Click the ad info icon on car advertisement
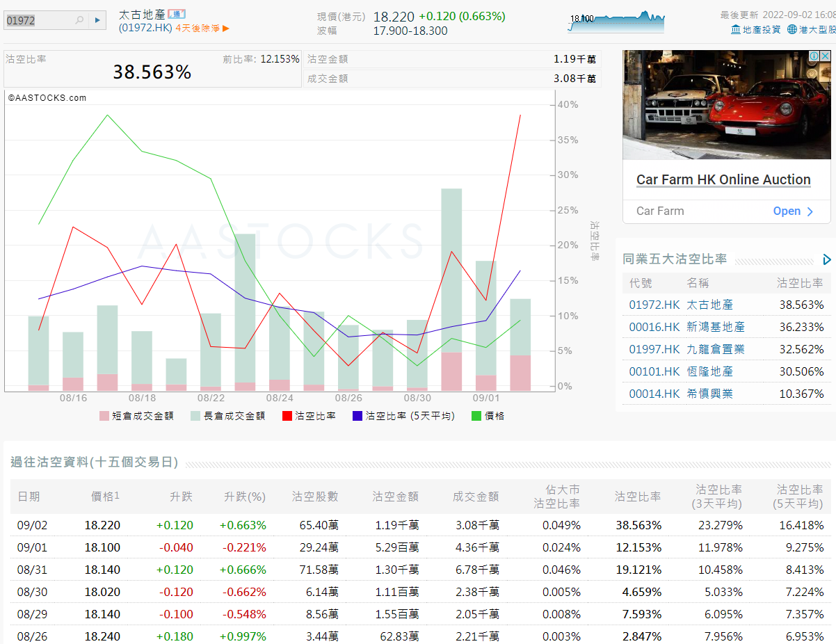Image resolution: width=836 pixels, height=644 pixels. pyautogui.click(x=814, y=56)
